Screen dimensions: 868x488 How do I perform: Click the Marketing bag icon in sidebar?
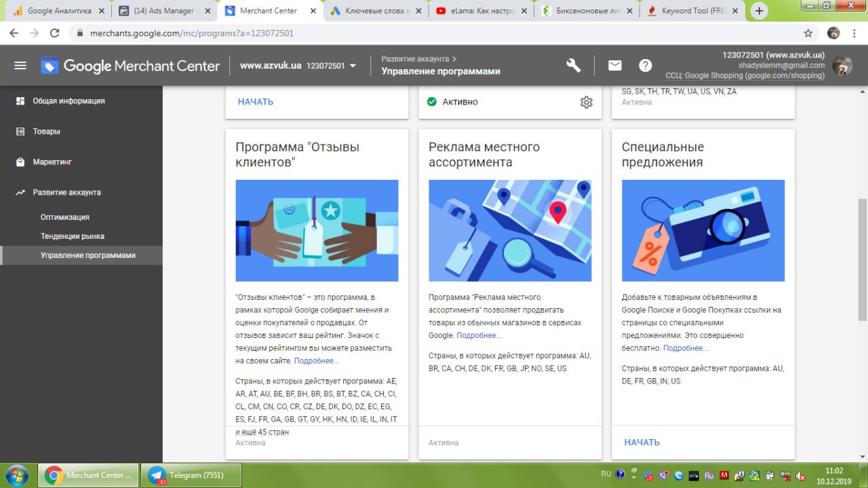point(20,162)
